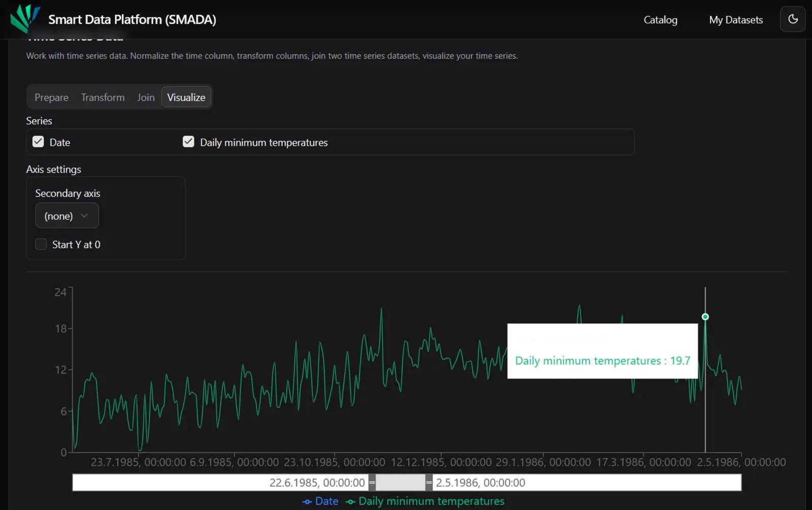This screenshot has width=812, height=510.
Task: Click the right range slider handle
Action: coord(429,483)
